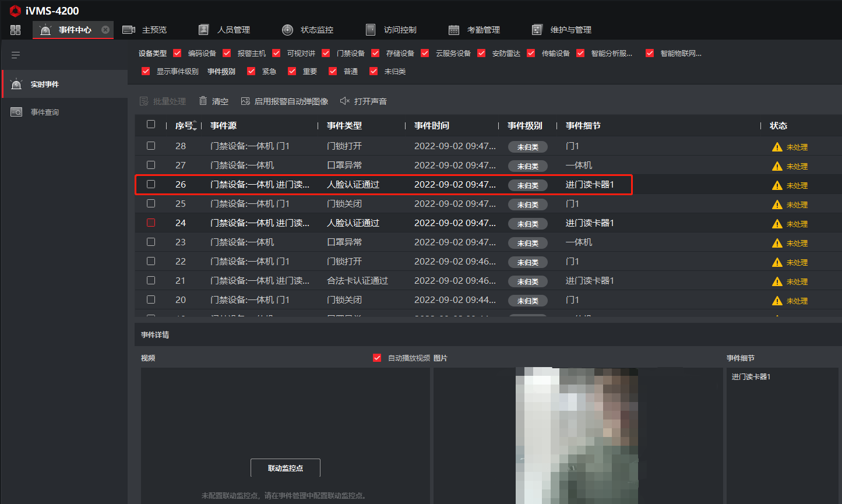Click warning icon in row 21

point(777,281)
